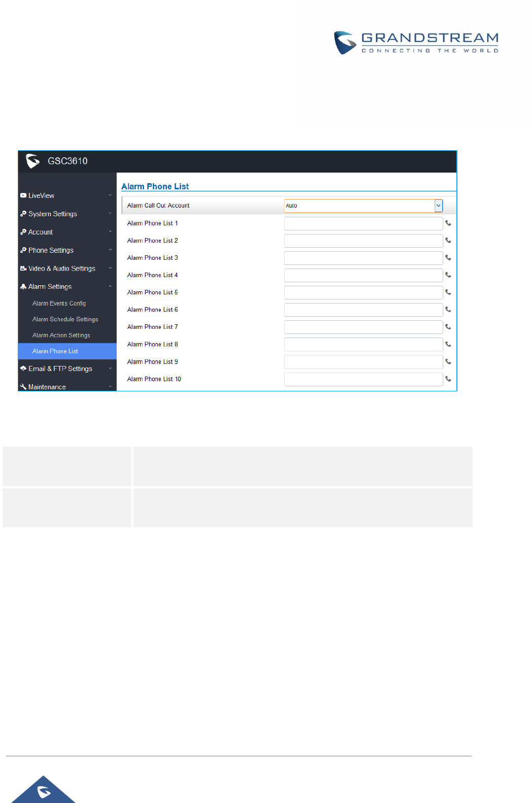Focus the Alarm Phone List 2 field
Image resolution: width=532 pixels, height=803 pixels.
pyautogui.click(x=363, y=241)
